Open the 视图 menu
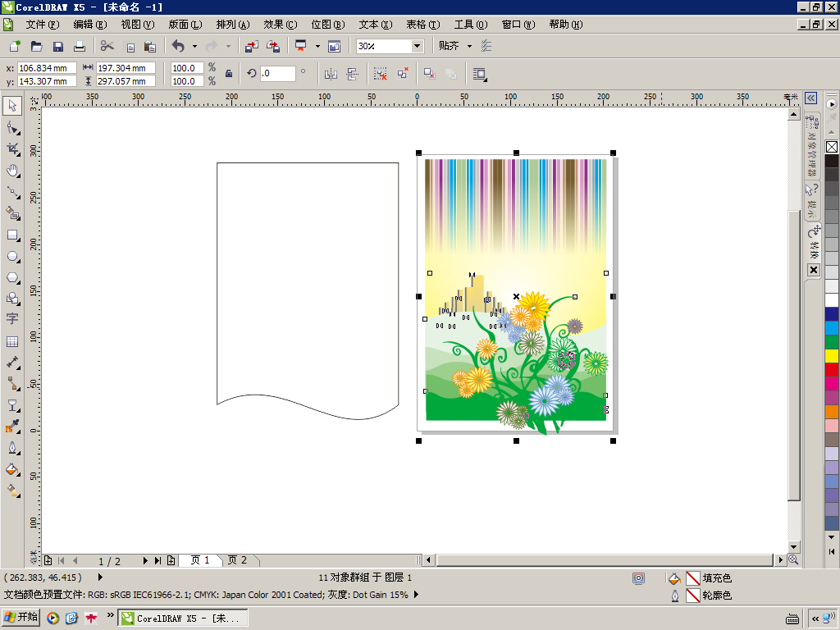Image resolution: width=840 pixels, height=630 pixels. [x=138, y=25]
